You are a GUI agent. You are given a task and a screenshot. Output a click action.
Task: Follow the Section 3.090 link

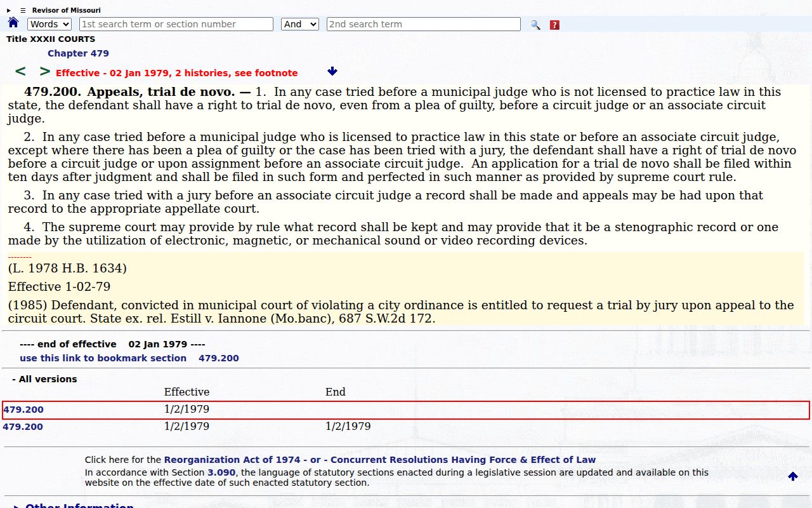click(x=221, y=472)
